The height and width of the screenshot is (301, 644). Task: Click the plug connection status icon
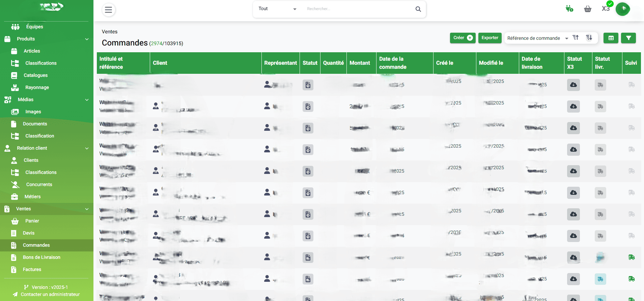[x=569, y=9]
